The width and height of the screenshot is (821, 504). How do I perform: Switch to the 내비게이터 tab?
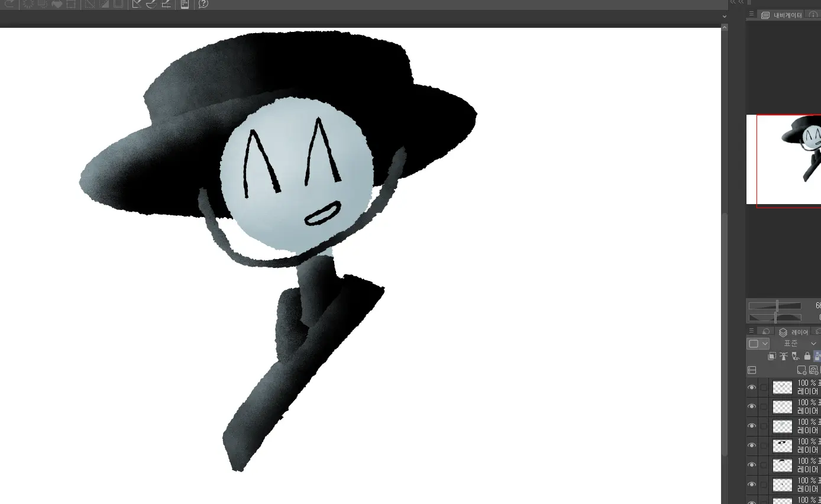pos(783,15)
